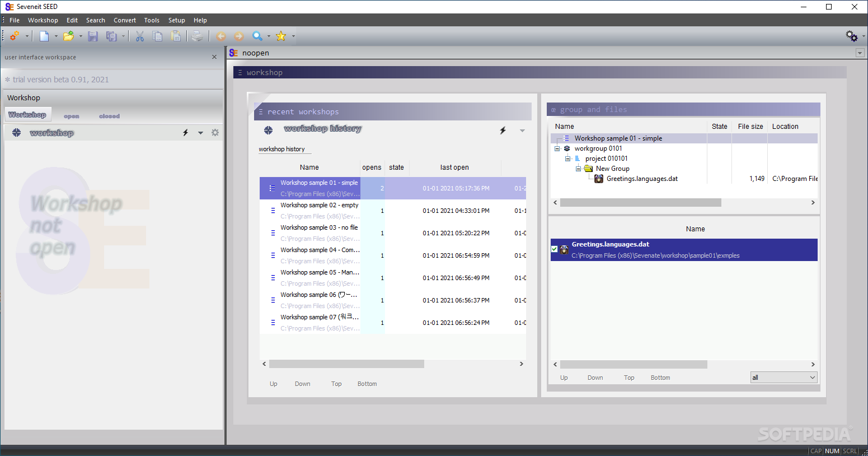Click the list icon of Workshop sample 05 row
The width and height of the screenshot is (868, 456).
coord(273,278)
